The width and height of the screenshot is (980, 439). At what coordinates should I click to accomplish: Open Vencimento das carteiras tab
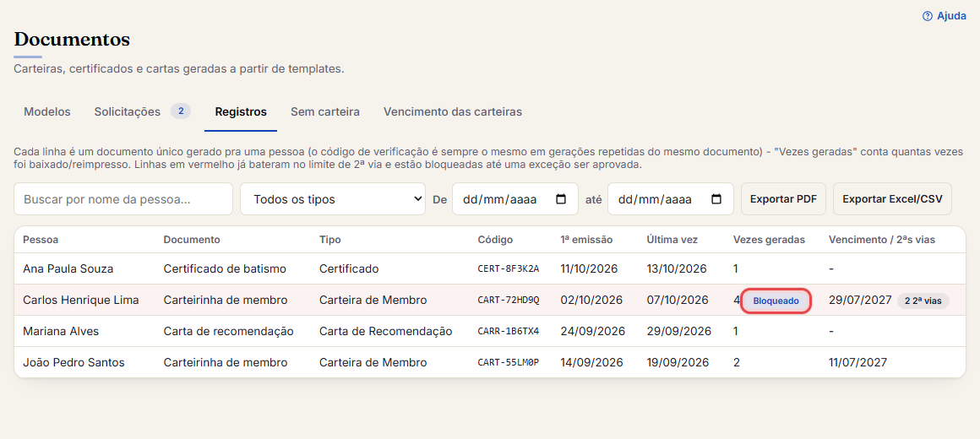coord(453,111)
